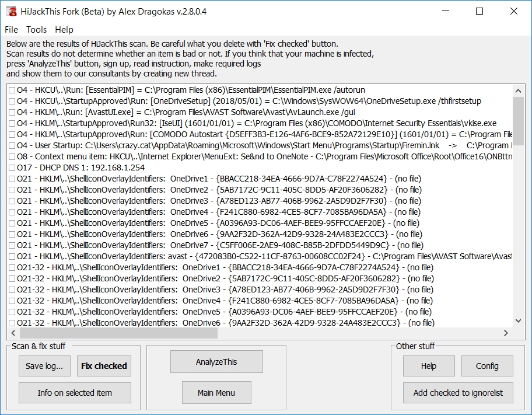
Task: Click the vertical scrollbar down arrow
Action: (518, 320)
